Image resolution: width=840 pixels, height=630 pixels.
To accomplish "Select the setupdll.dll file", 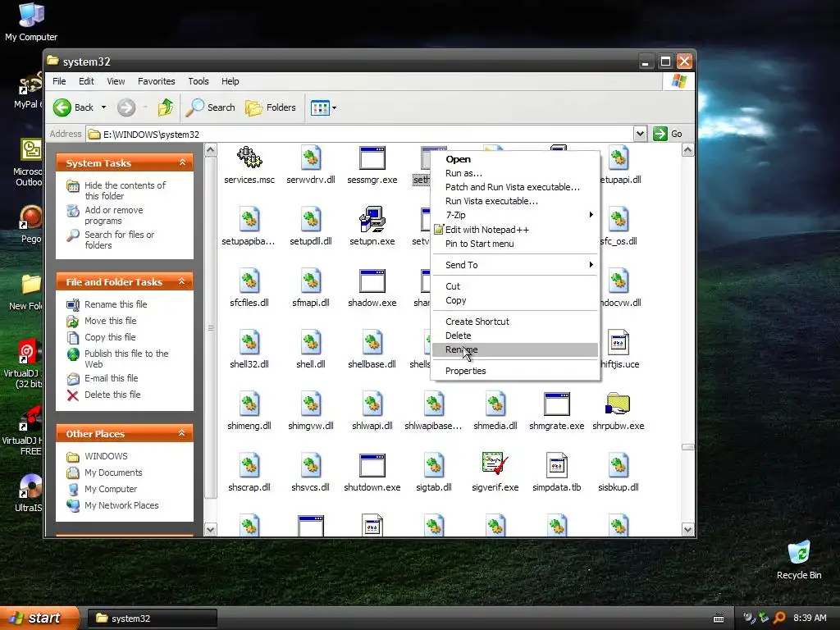I will coord(311,226).
